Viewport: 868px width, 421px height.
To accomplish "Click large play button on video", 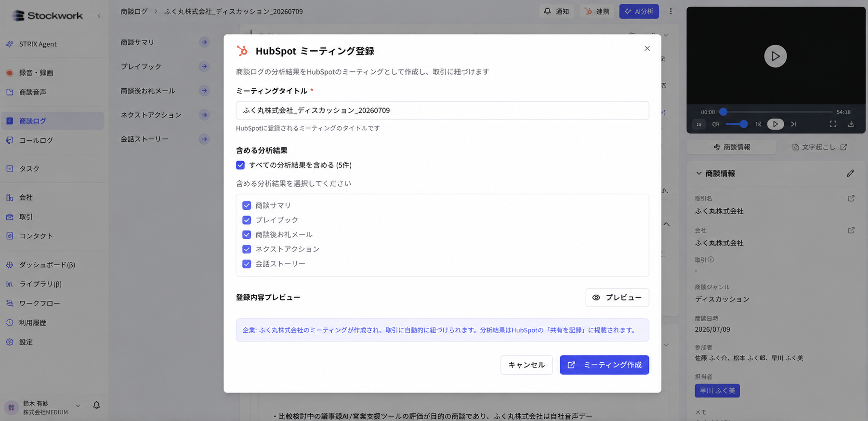I will pos(775,56).
